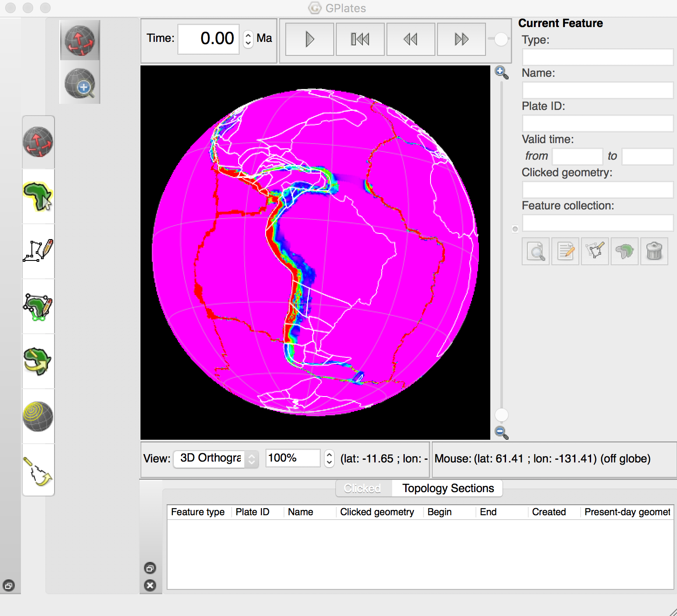Click the Created column header

[x=554, y=512]
